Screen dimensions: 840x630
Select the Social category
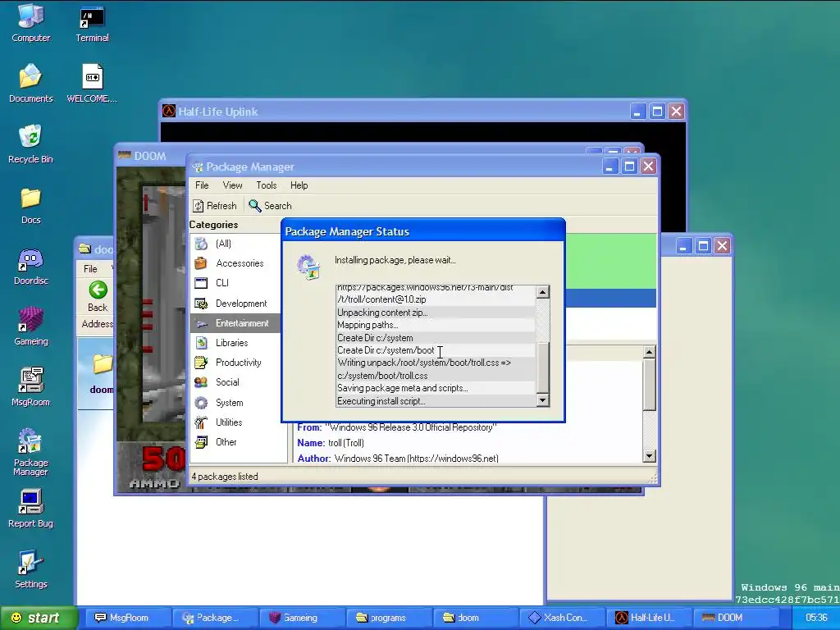click(x=235, y=382)
